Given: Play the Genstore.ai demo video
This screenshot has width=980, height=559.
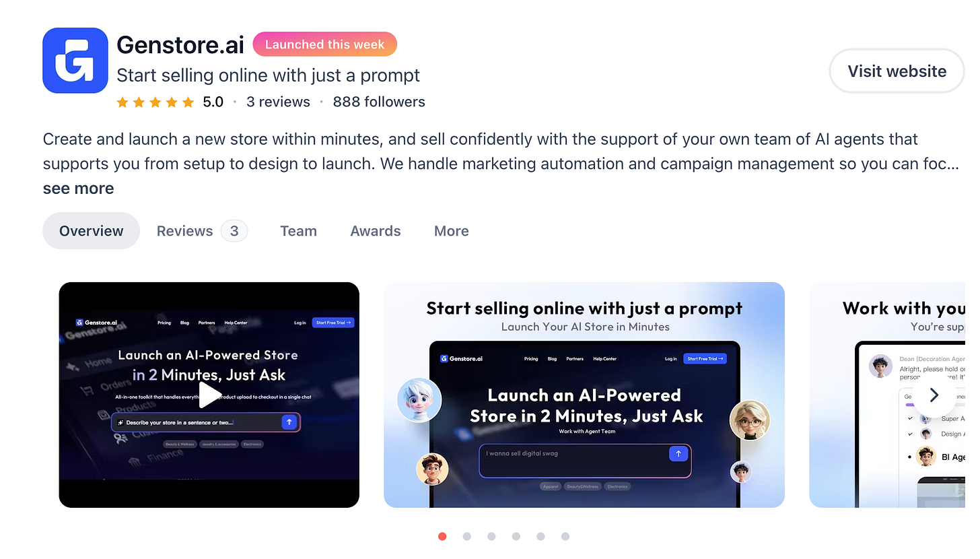Looking at the screenshot, I should coord(209,395).
